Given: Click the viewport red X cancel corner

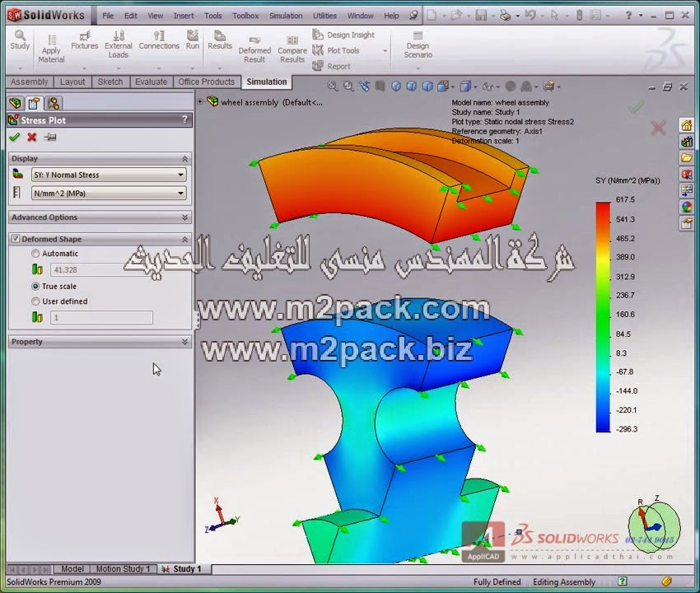Looking at the screenshot, I should point(658,128).
